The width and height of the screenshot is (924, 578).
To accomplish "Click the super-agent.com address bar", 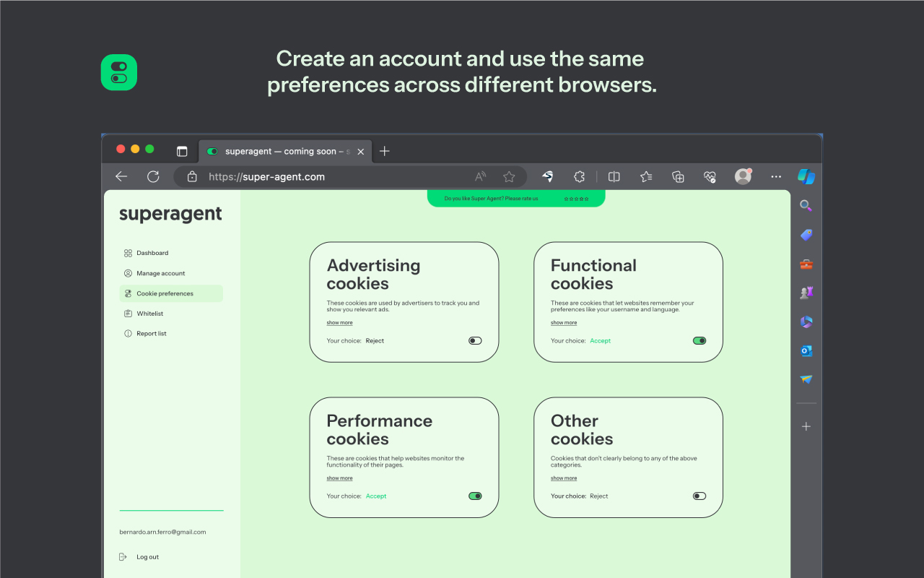I will 325,176.
